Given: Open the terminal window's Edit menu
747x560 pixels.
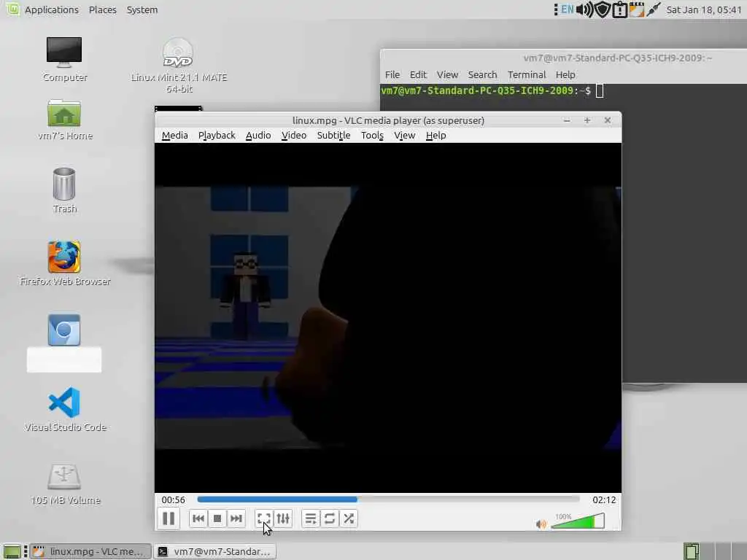Looking at the screenshot, I should point(418,75).
